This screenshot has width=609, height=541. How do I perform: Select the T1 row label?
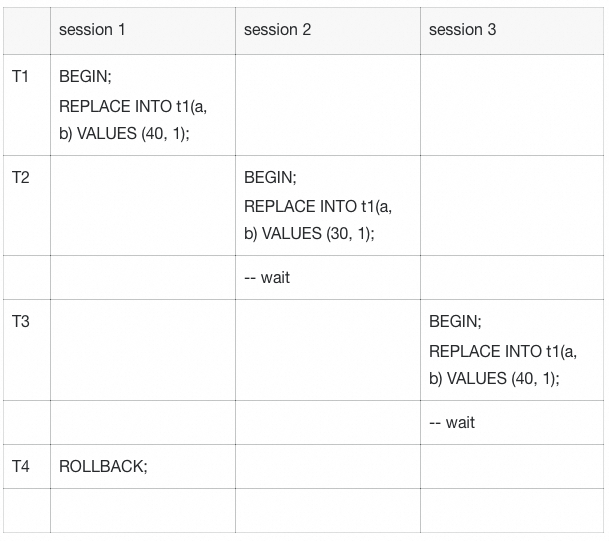click(x=20, y=77)
